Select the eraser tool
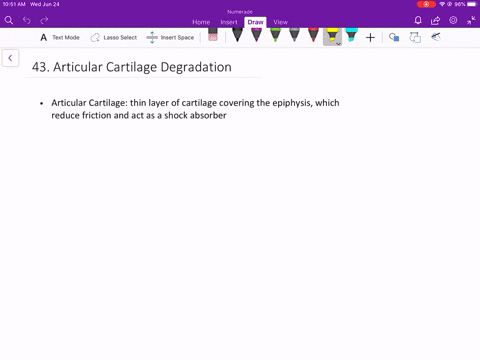Image resolution: width=480 pixels, height=360 pixels. (x=213, y=35)
